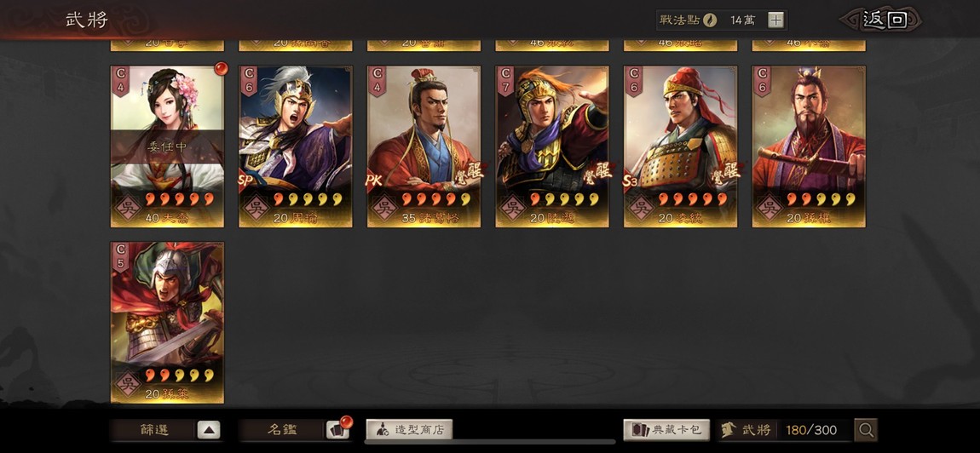
Task: Open the 造型商店 skin shop
Action: 409,430
